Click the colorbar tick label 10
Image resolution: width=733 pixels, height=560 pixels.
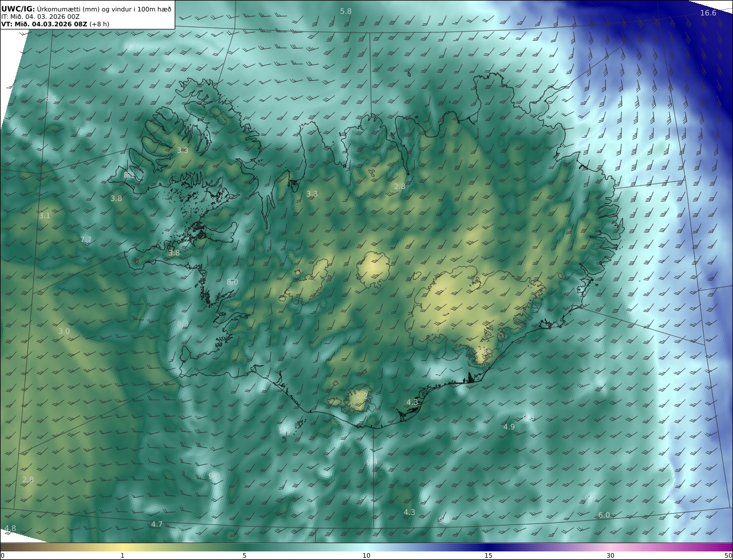coord(366,555)
